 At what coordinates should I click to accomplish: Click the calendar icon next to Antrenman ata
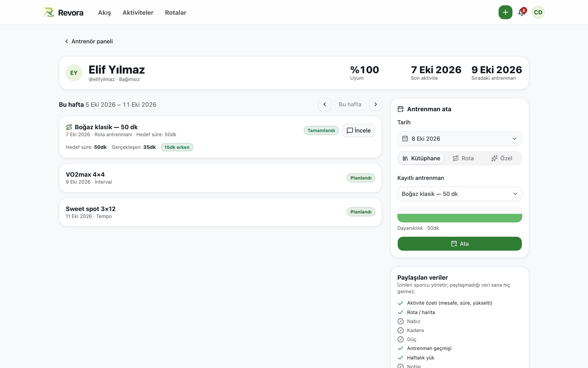point(400,109)
